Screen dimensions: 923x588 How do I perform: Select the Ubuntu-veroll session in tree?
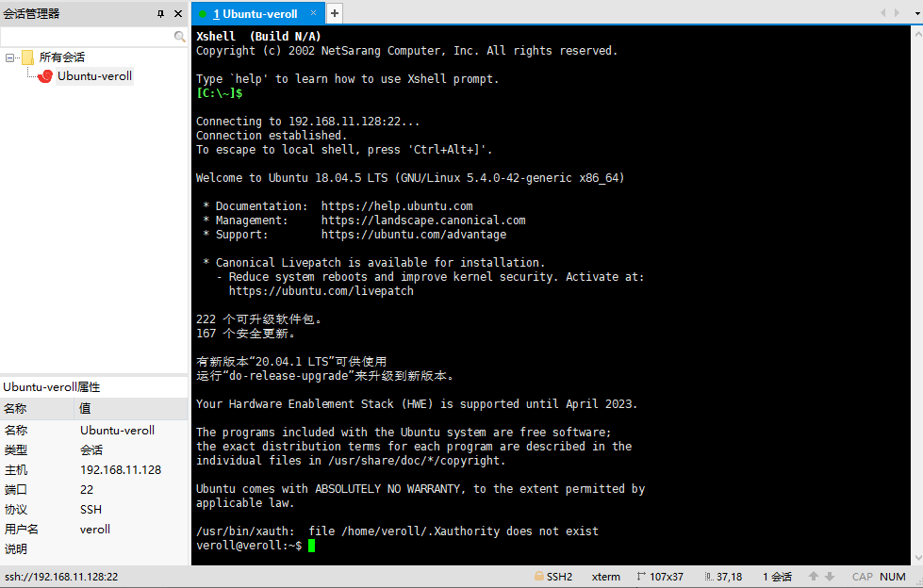[x=94, y=76]
